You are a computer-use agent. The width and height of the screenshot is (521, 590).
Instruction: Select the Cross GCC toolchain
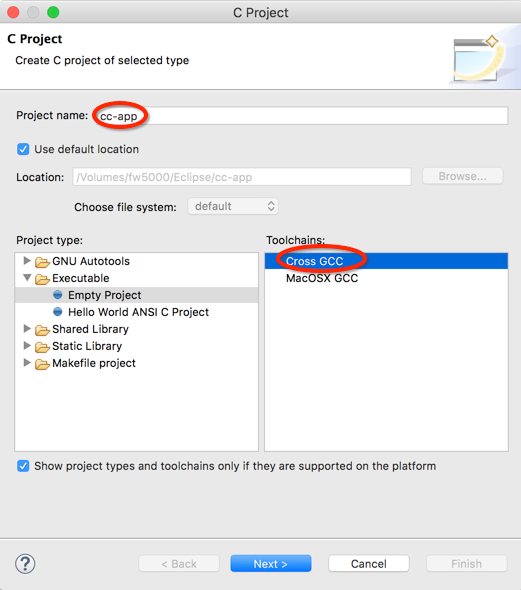386,261
